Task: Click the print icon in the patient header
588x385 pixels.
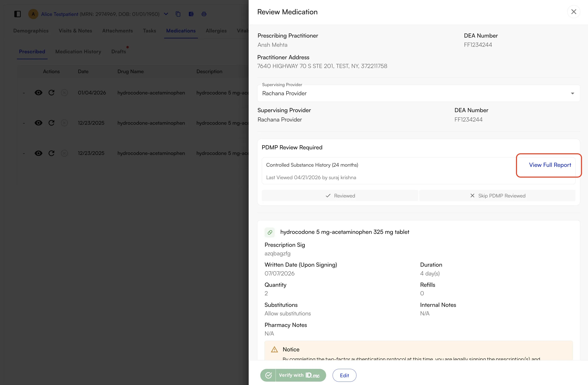Action: click(x=204, y=14)
